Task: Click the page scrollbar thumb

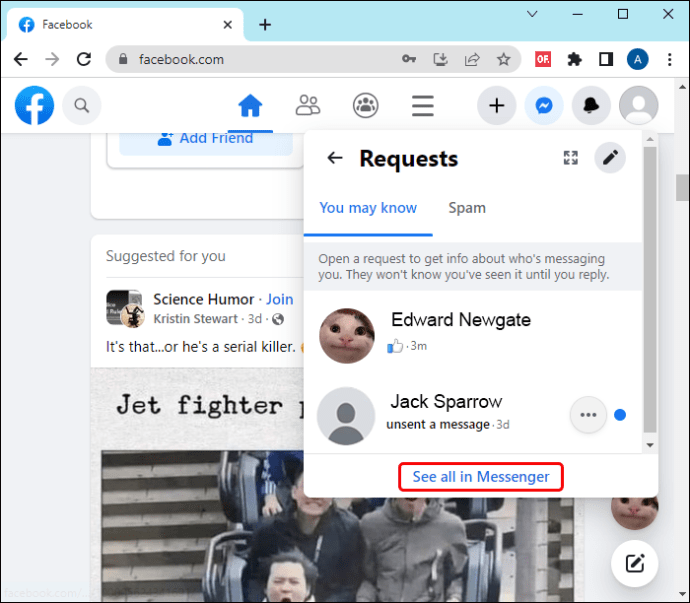Action: point(683,187)
